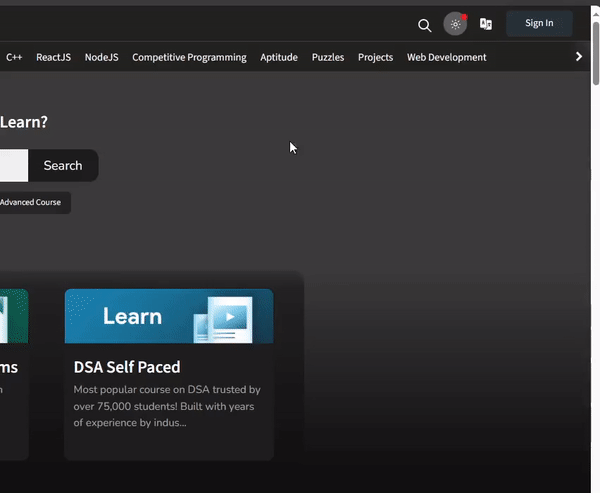Click the Sign In button
This screenshot has width=600, height=493.
(539, 23)
